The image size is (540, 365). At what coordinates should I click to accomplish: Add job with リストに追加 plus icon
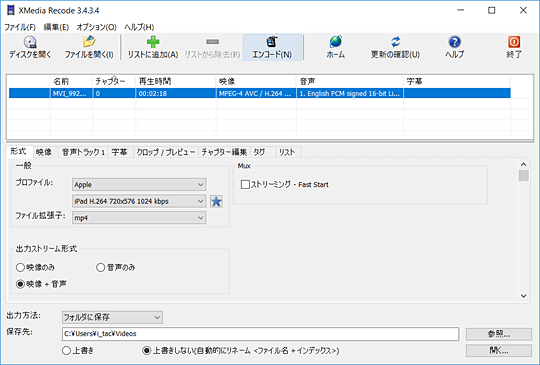pos(153,42)
